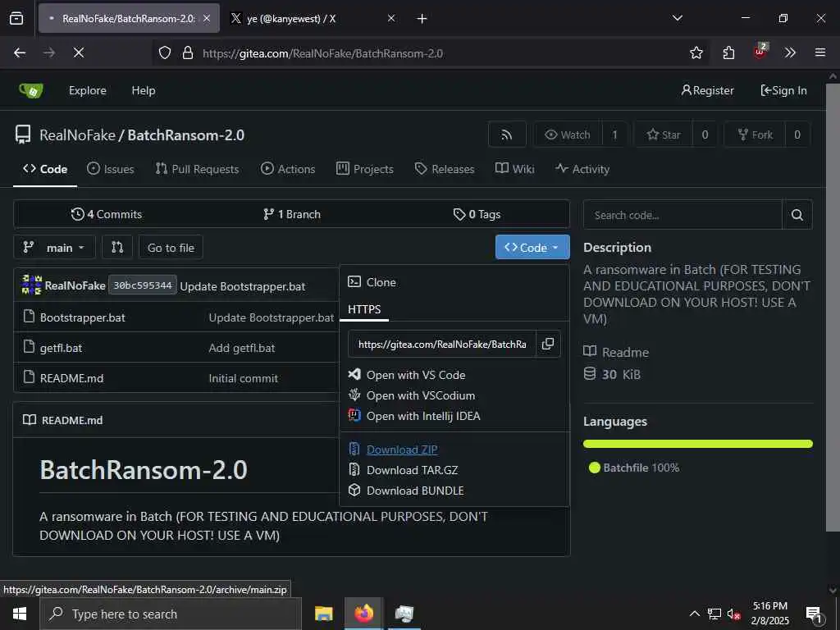The height and width of the screenshot is (630, 840).
Task: Click the Go to file button
Action: coord(171,247)
